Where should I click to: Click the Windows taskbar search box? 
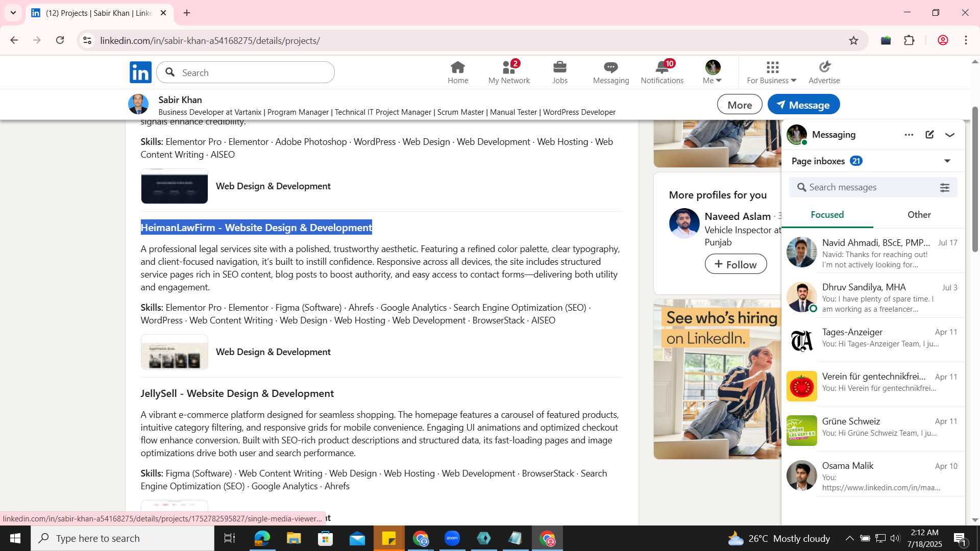click(x=122, y=538)
